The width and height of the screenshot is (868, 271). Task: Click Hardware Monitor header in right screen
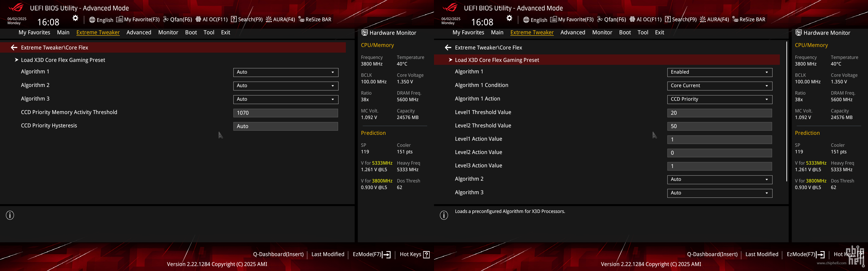823,33
